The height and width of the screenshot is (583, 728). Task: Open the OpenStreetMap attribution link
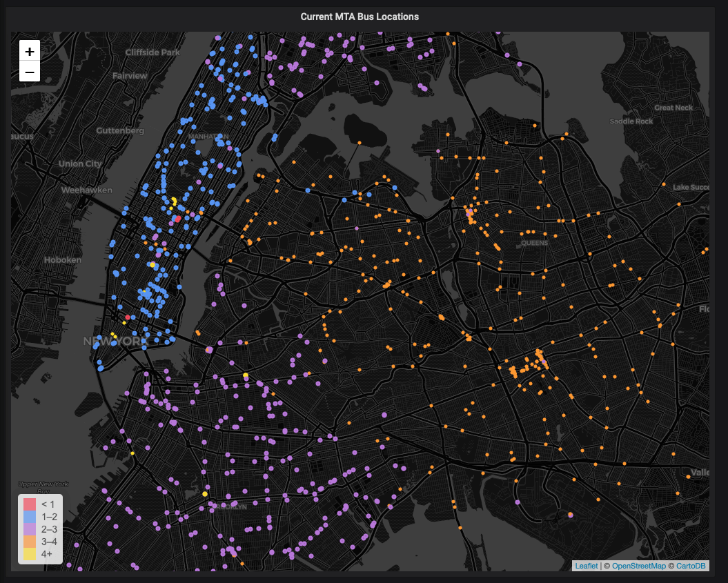point(639,566)
